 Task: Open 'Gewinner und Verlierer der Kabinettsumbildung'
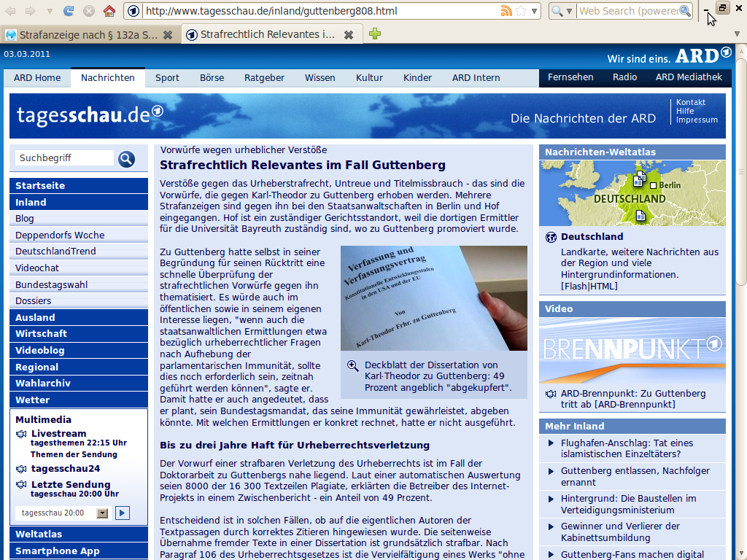pyautogui.click(x=620, y=532)
